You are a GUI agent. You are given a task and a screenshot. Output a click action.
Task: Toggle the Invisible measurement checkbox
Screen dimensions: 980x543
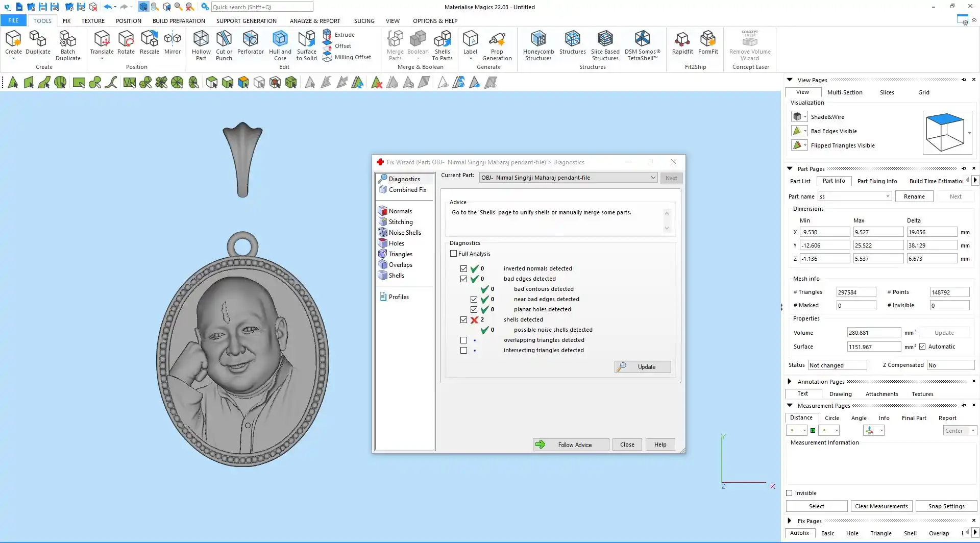790,493
